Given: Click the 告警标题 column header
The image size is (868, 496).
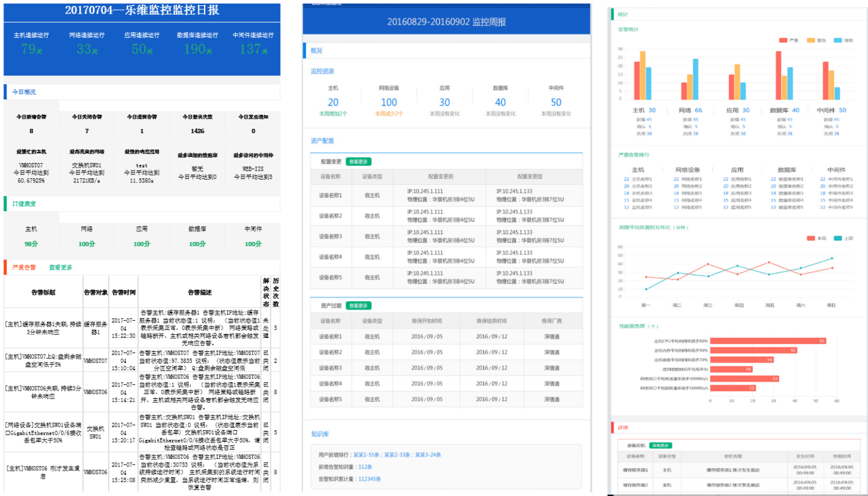Looking at the screenshot, I should 44,292.
